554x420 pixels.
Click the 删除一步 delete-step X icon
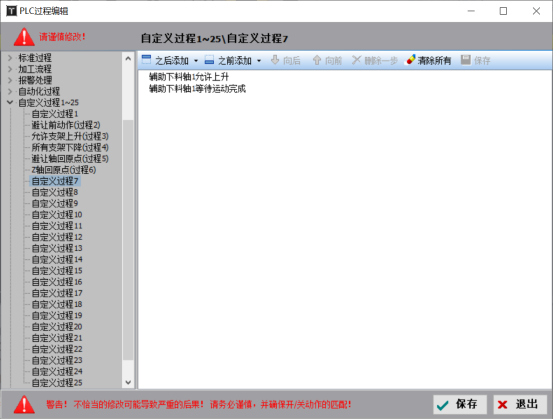coord(356,60)
